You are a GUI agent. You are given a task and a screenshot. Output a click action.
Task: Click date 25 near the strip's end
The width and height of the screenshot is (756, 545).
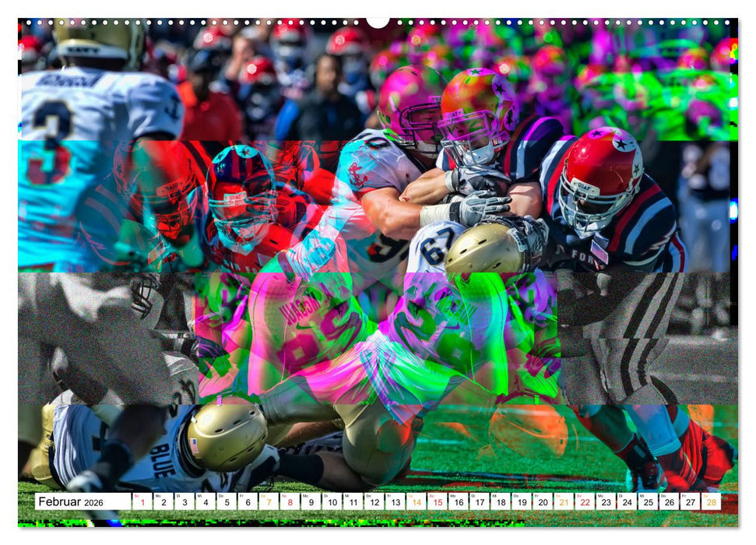tap(647, 501)
